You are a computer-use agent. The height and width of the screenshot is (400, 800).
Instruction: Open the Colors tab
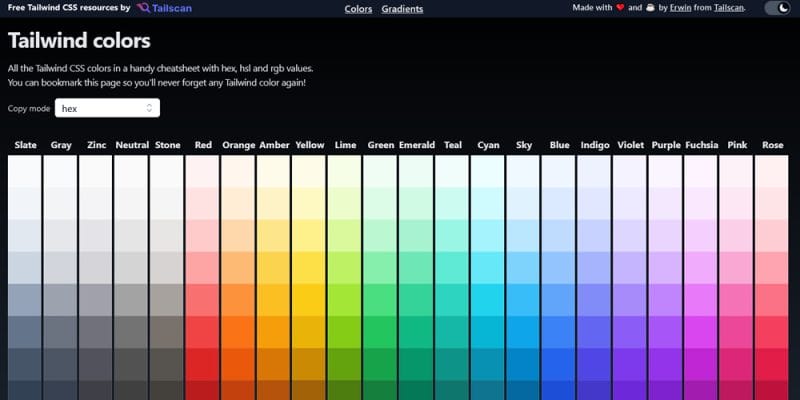358,9
